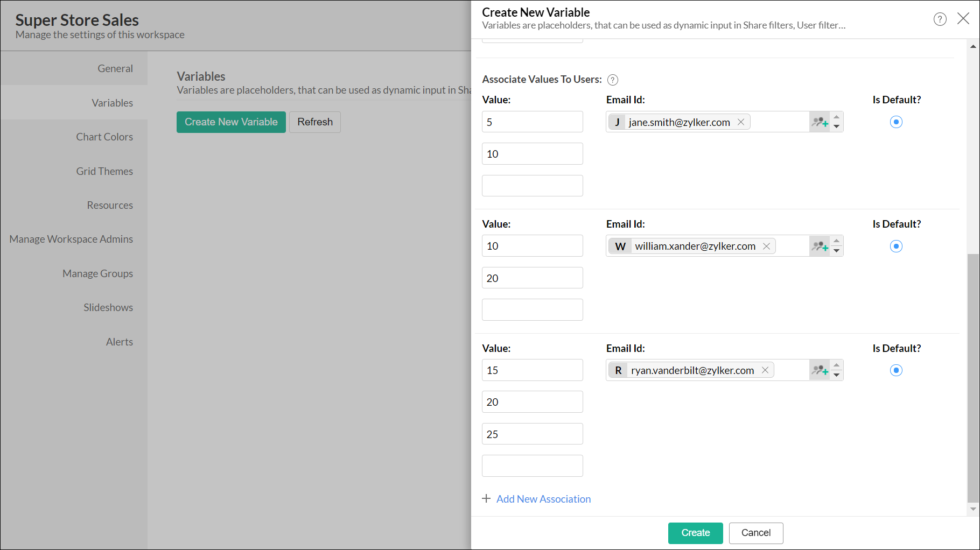980x550 pixels.
Task: Click the empty value field under 25
Action: coord(532,466)
